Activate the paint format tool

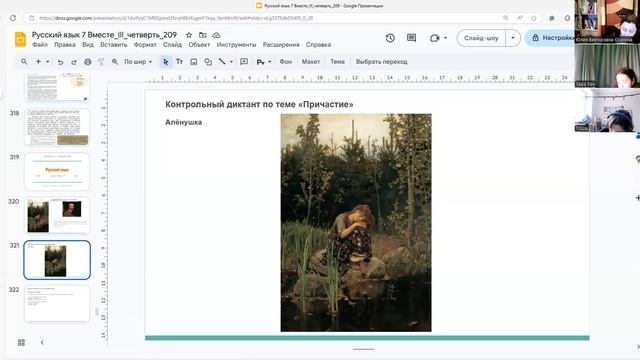coord(101,62)
